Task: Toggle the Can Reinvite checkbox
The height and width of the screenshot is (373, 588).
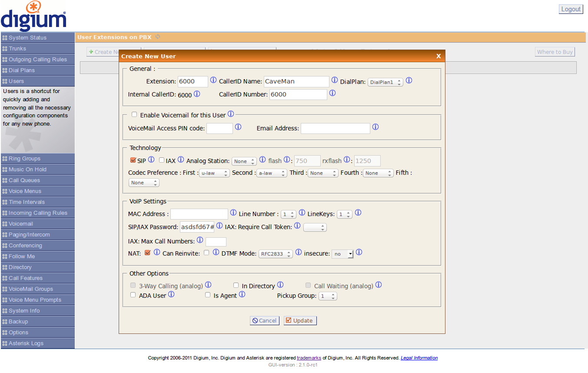Action: pos(206,253)
